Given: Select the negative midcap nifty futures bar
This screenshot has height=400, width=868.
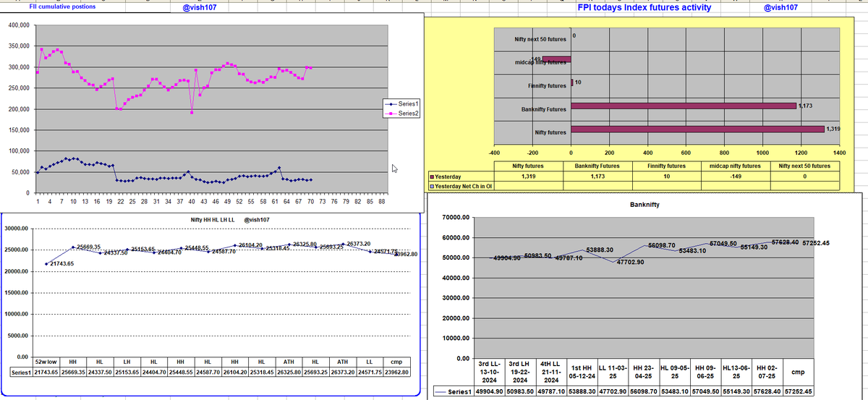Looking at the screenshot, I should pyautogui.click(x=557, y=60).
